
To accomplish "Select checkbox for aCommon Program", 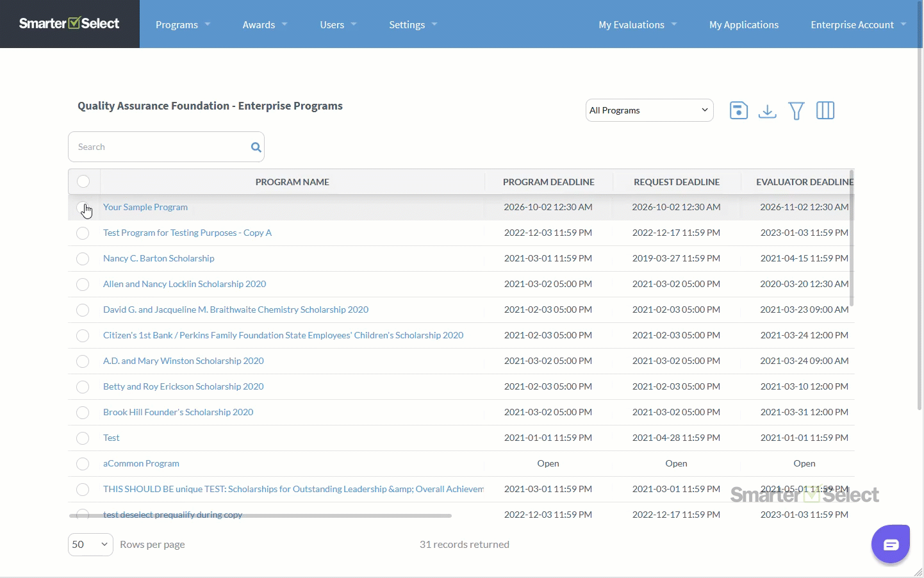I will point(83,463).
